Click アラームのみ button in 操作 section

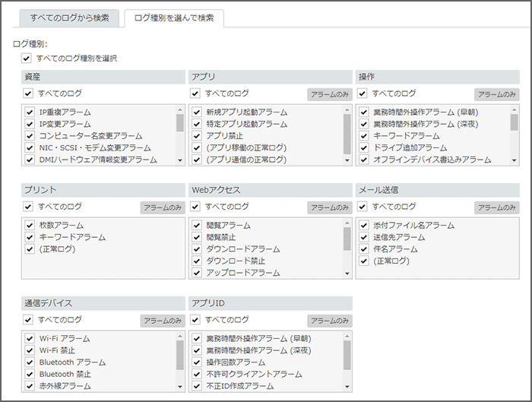tap(497, 94)
